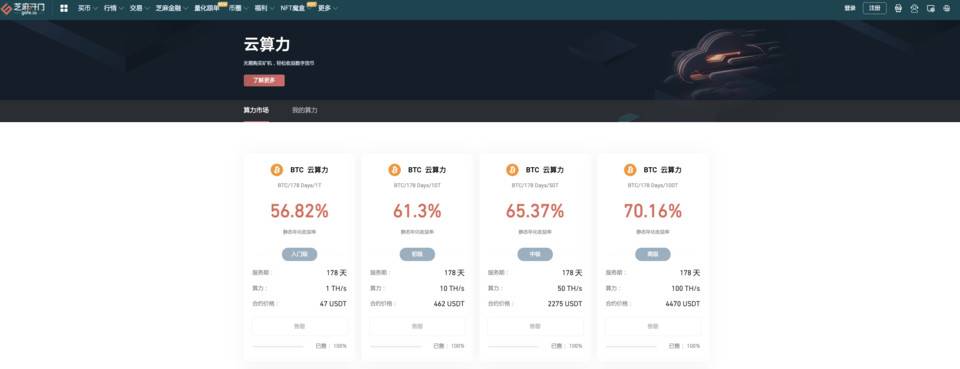960x369 pixels.
Task: Open the four-square apps grid icon
Action: (64, 9)
